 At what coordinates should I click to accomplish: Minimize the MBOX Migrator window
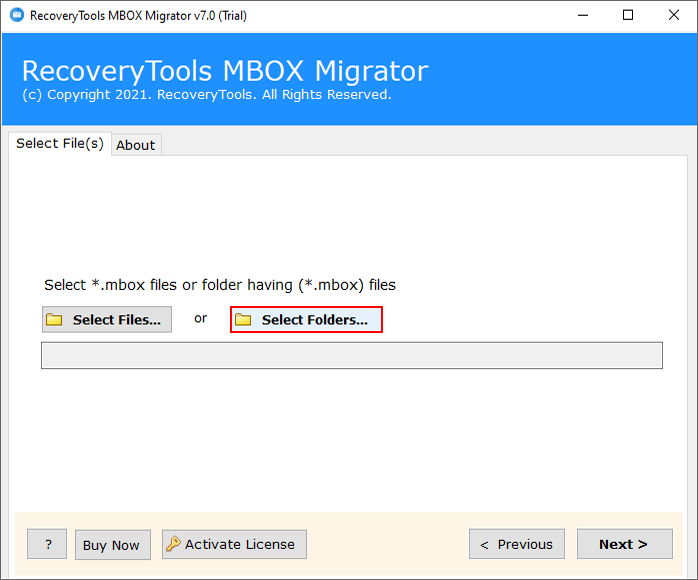[583, 15]
